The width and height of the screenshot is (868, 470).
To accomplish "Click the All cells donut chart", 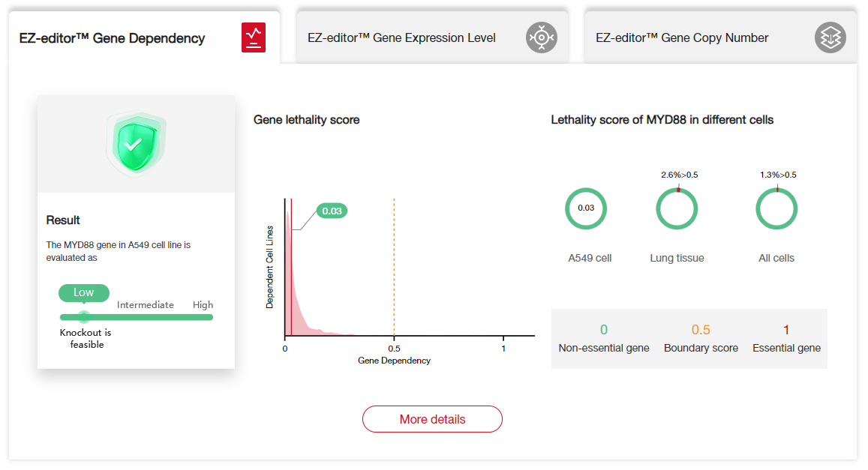I will [776, 208].
